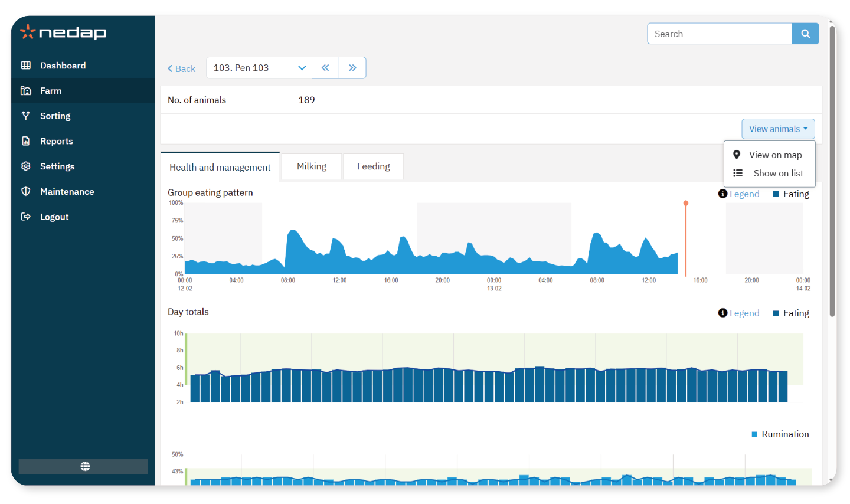Click the map pin icon in dropdown
850x504 pixels.
tap(737, 155)
